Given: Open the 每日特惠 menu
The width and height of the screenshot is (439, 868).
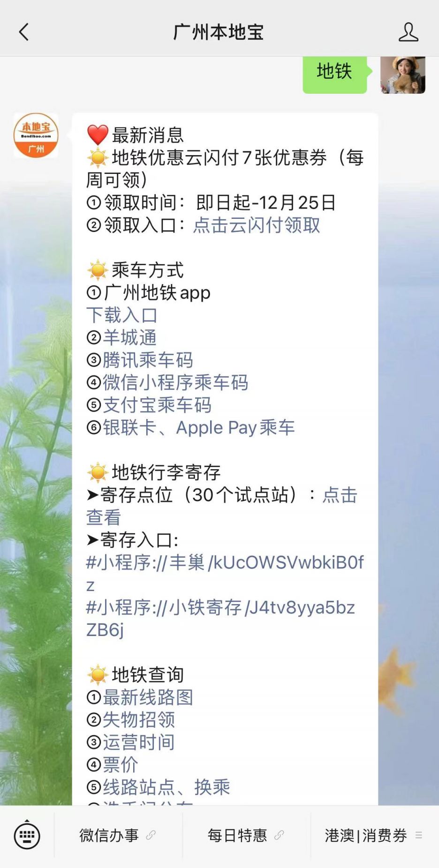Looking at the screenshot, I should click(x=246, y=835).
